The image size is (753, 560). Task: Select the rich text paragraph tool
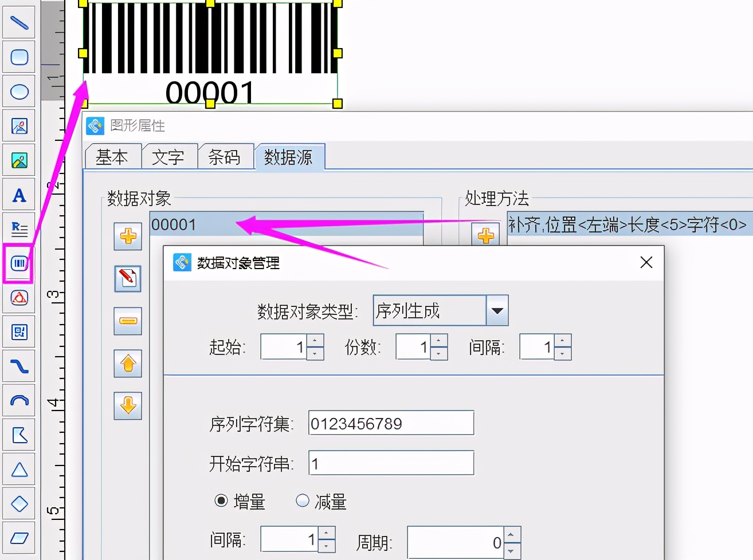click(19, 229)
